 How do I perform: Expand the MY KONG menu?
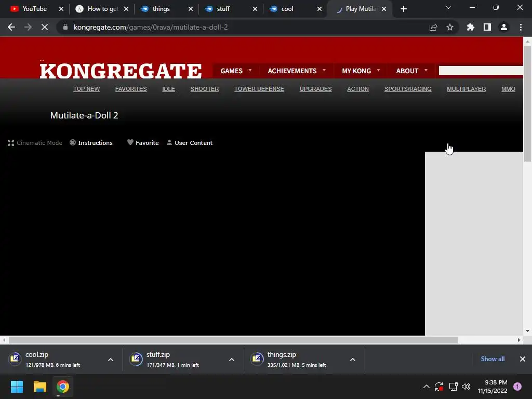(x=361, y=71)
